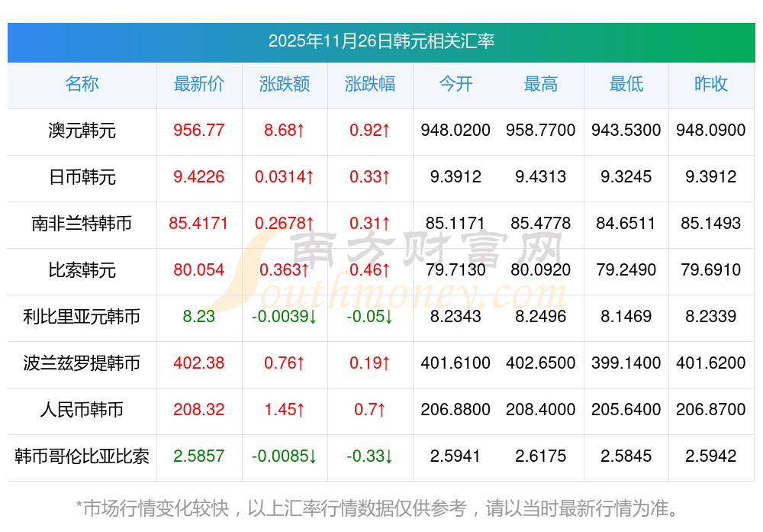Select the 昨收 column header
Screen dimensions: 763x532
[x=711, y=84]
